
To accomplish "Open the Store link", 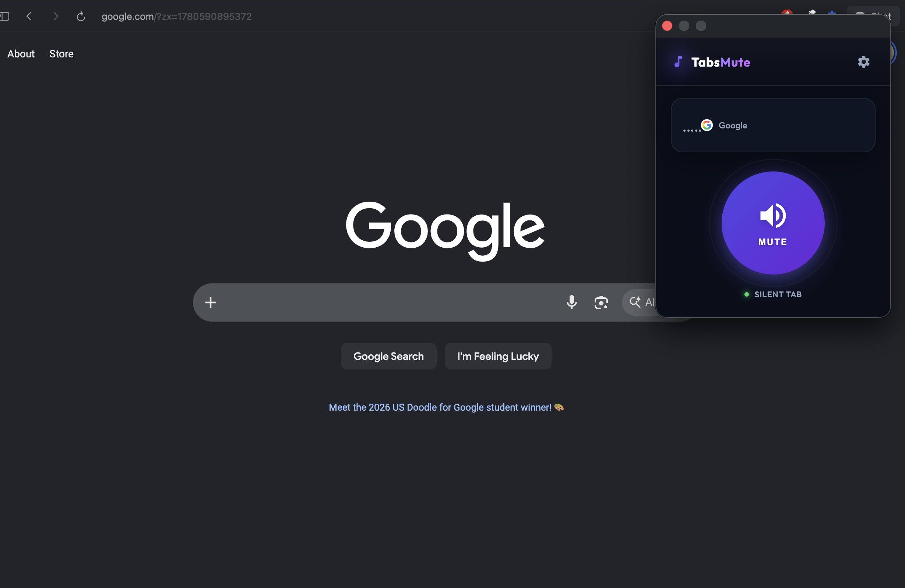I will 61,54.
